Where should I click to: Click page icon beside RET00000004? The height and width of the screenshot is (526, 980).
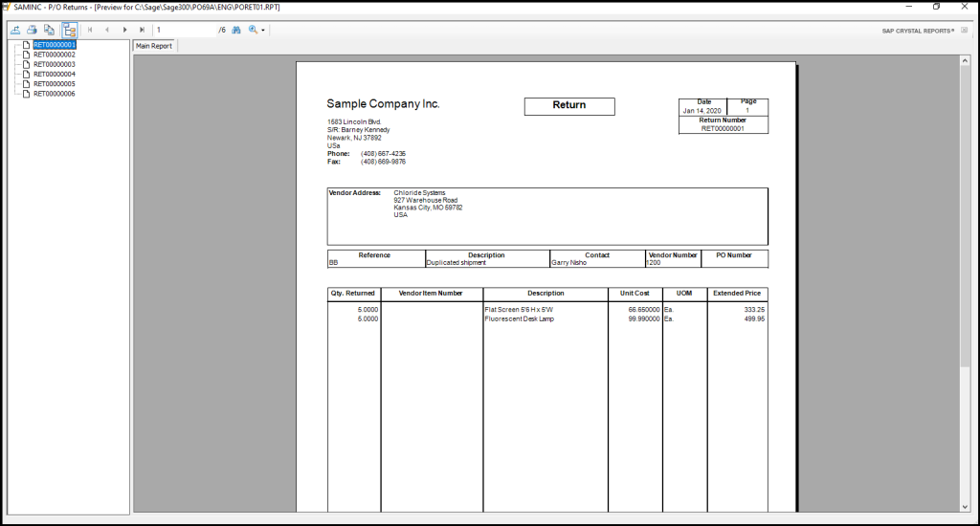click(x=26, y=74)
